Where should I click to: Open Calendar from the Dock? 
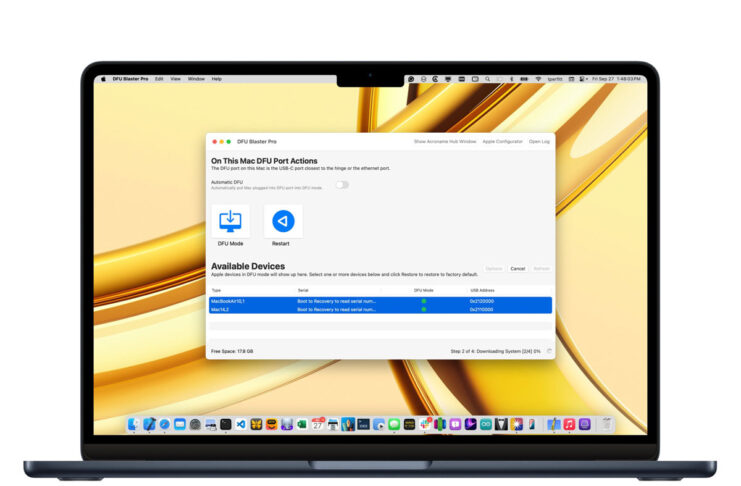click(x=318, y=424)
